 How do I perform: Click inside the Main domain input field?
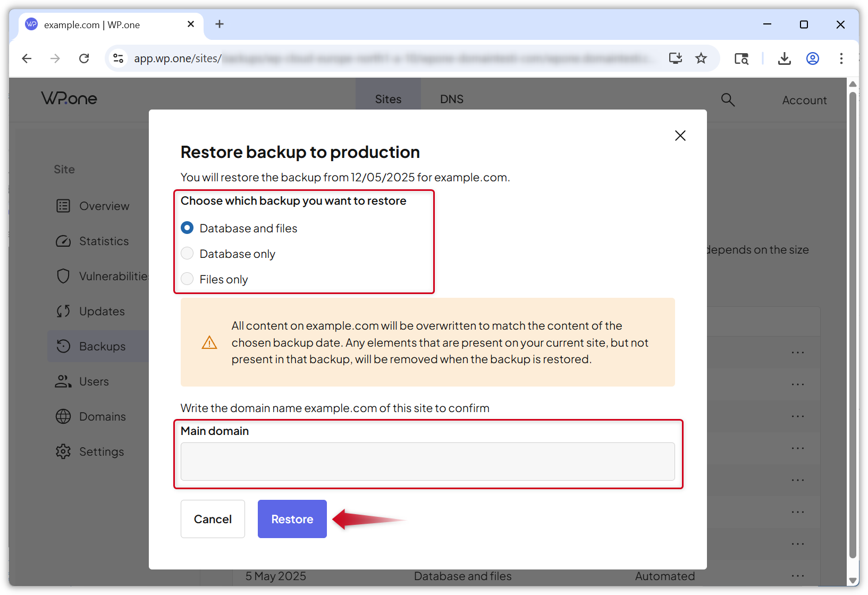pos(427,462)
